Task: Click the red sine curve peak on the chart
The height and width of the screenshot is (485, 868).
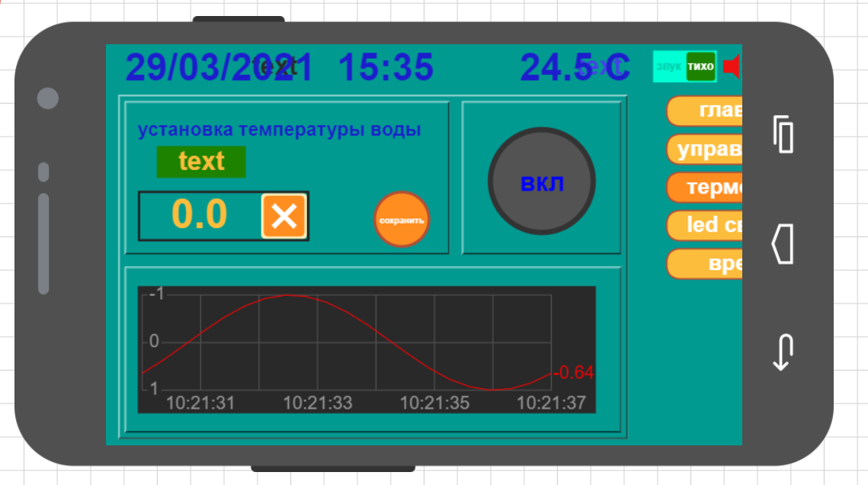Action: 287,295
